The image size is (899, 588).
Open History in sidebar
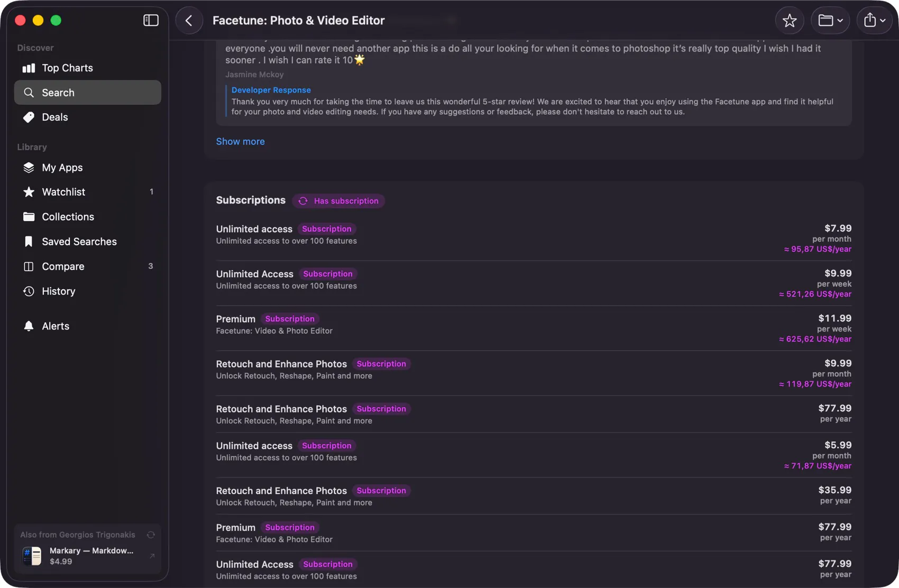pyautogui.click(x=88, y=291)
